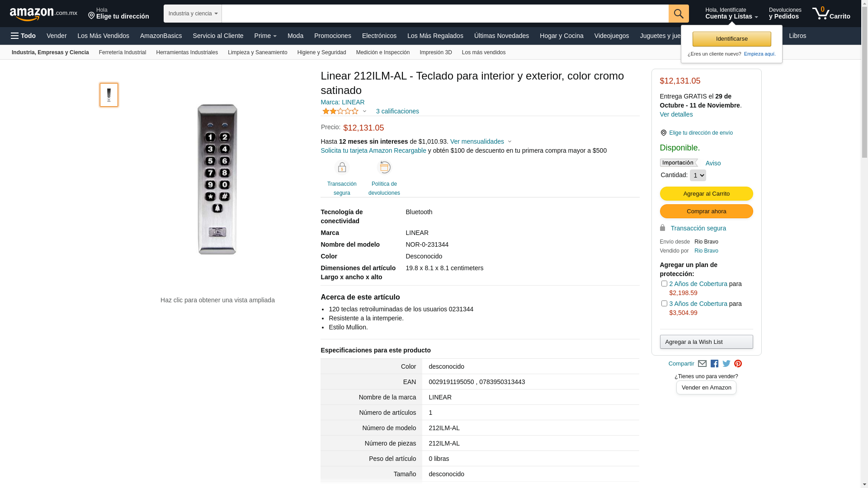Expand the Industria y ciencia search category dropdown
Viewport: 868px width, 488px height.
[x=193, y=14]
